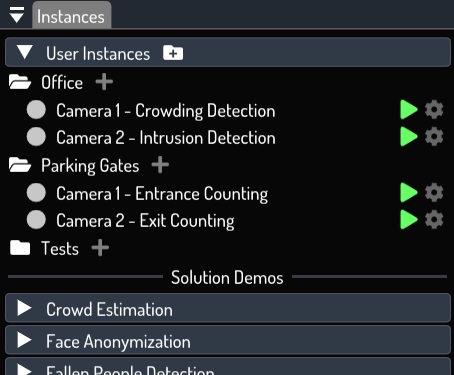Add an instance to Office folder

(104, 82)
